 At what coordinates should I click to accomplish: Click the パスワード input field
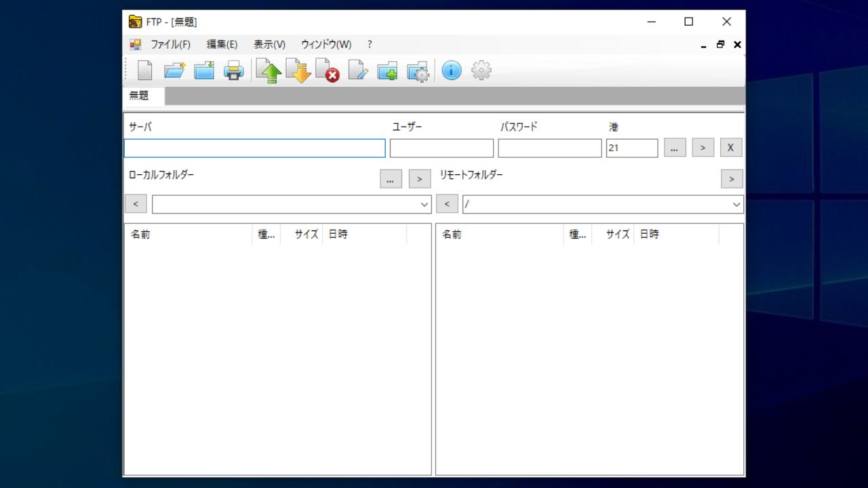(550, 148)
